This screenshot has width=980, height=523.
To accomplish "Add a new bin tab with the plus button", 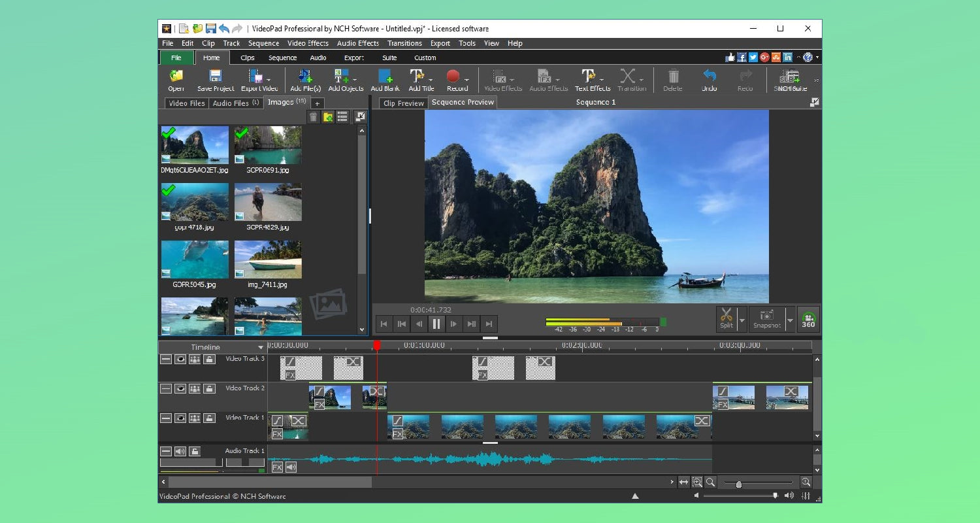I will [x=317, y=103].
